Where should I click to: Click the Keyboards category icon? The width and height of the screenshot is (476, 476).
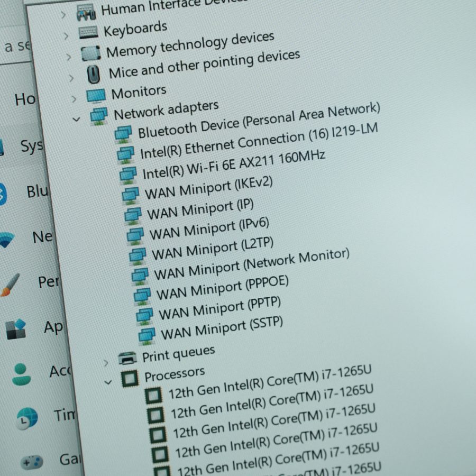pyautogui.click(x=88, y=33)
